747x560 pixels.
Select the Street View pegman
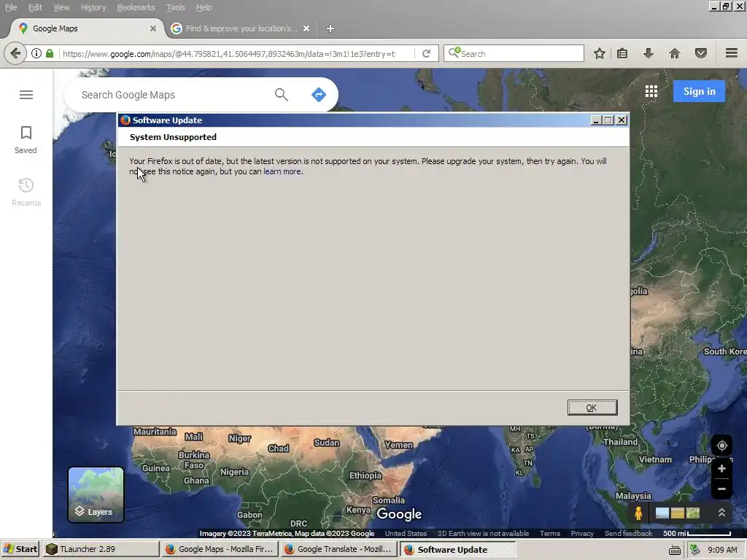click(638, 513)
